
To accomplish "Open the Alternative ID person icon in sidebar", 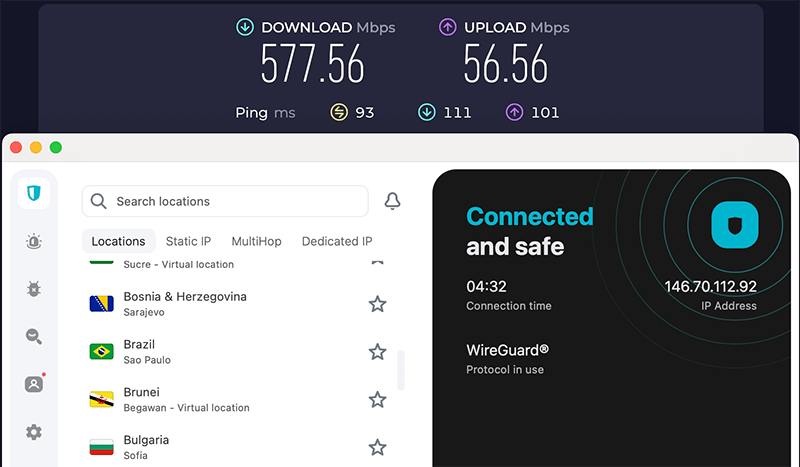I will (34, 384).
